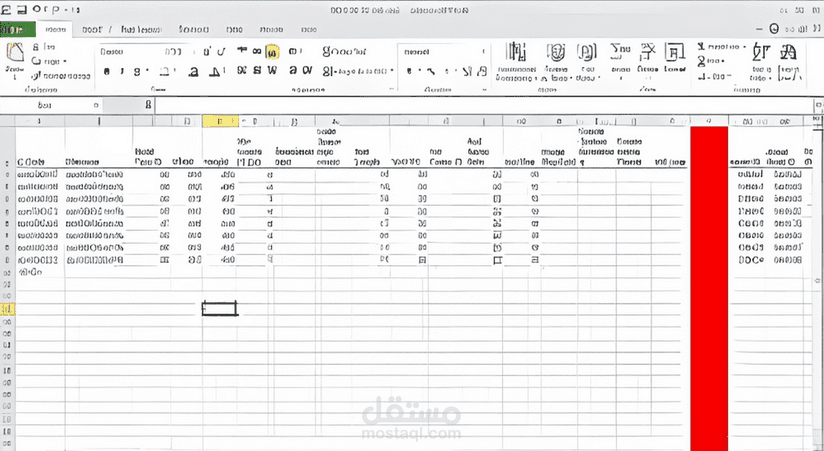Open the Sort & Filter menu
Screen dimensions: 824x451
point(761,62)
